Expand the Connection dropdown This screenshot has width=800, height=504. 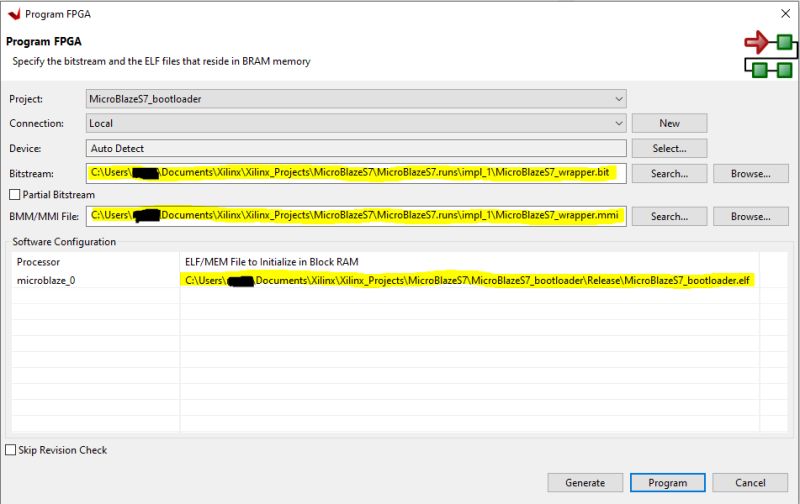coord(356,123)
